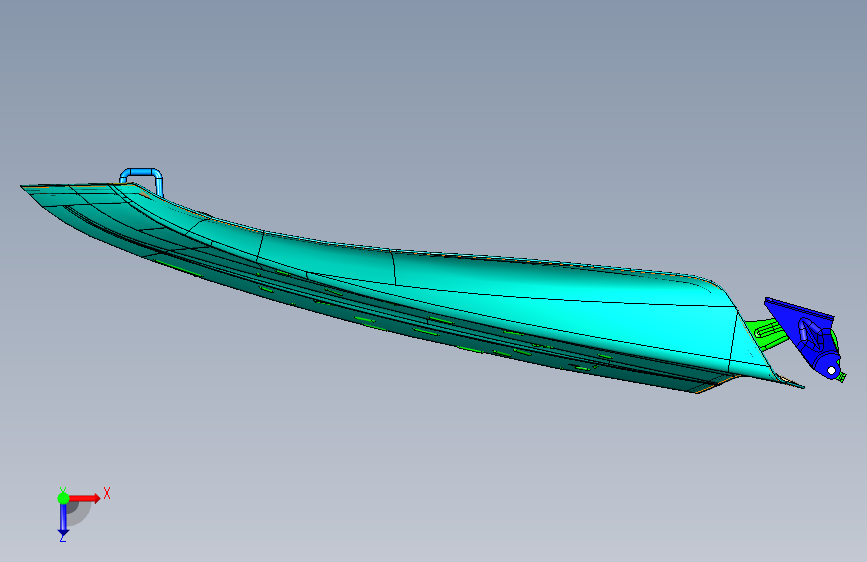Image resolution: width=867 pixels, height=562 pixels.
Task: Select the green arm connecting the bracket to the panel
Action: 769,332
